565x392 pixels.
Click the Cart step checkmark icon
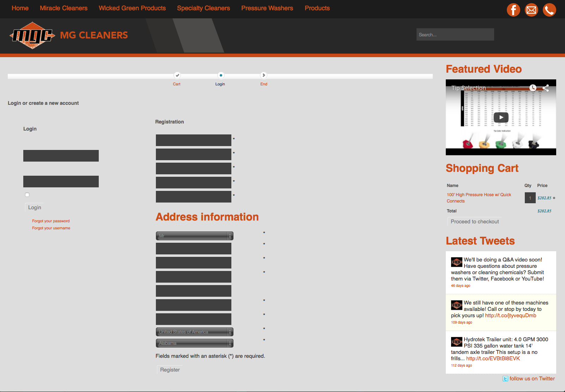177,75
